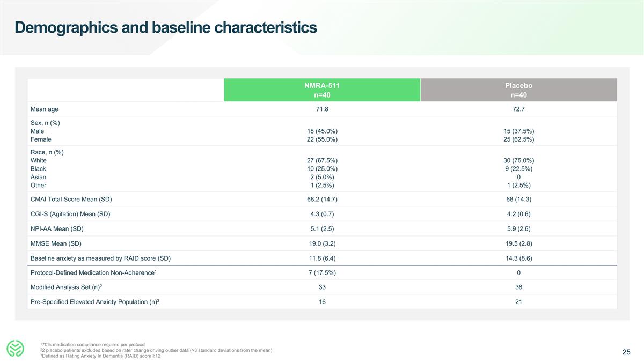This screenshot has width=644, height=362.
Task: Select the NPI-AA Mean (SD) label
Action: [x=57, y=229]
